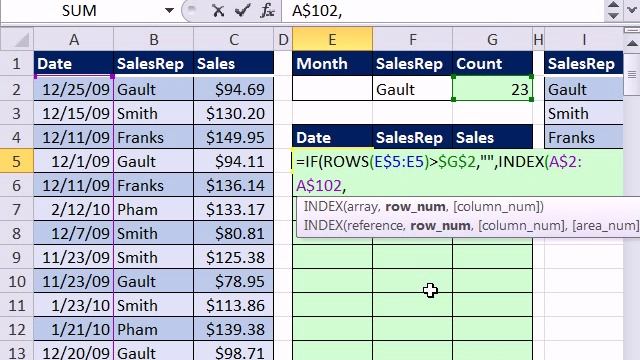Select column A header
The image size is (640, 360).
coord(73,40)
